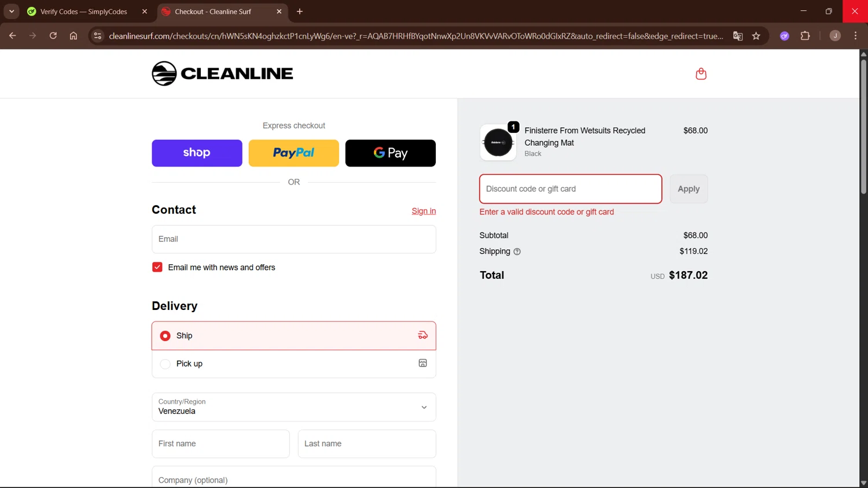Open a new browser tab

point(300,12)
